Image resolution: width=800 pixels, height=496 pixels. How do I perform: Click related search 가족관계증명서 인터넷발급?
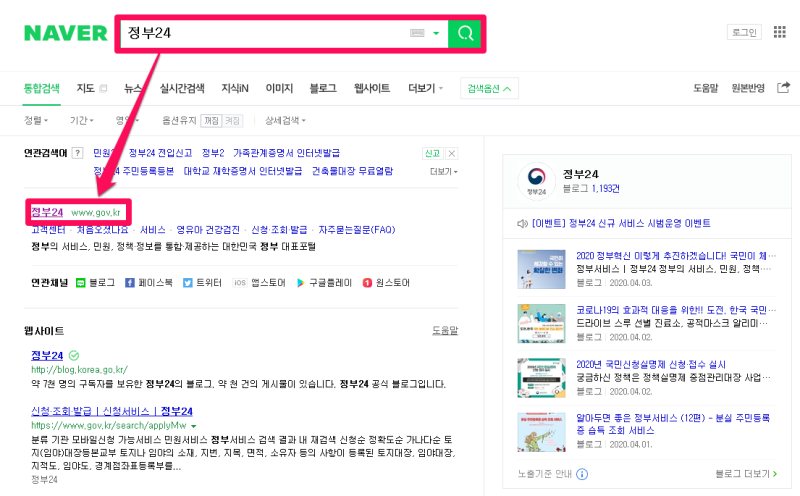(x=286, y=153)
